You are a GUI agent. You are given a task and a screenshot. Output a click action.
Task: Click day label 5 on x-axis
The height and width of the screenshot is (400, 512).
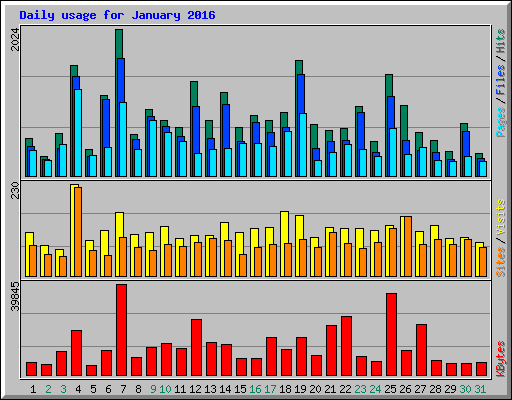93,389
